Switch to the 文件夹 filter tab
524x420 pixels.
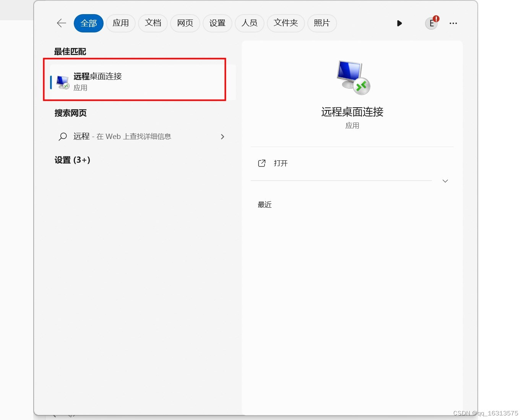click(286, 23)
